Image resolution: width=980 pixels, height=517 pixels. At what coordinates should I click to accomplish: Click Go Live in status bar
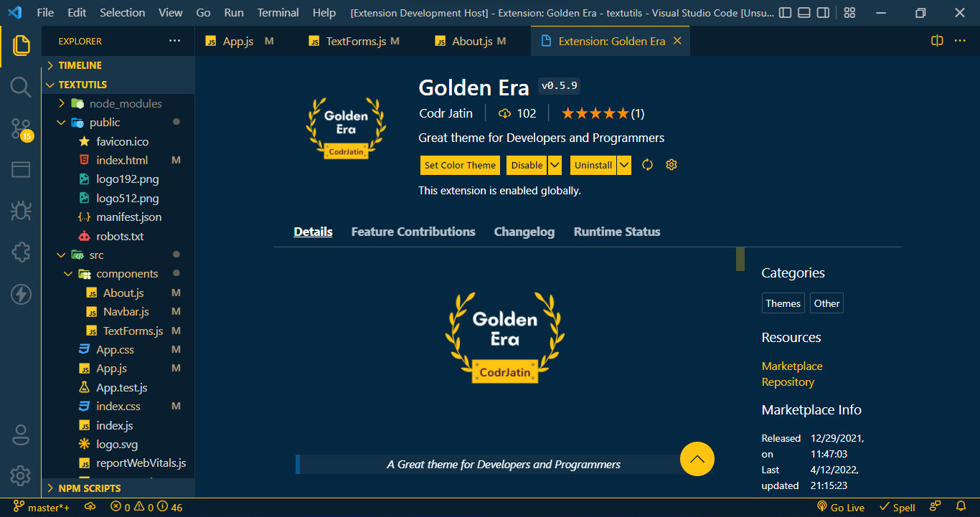841,507
